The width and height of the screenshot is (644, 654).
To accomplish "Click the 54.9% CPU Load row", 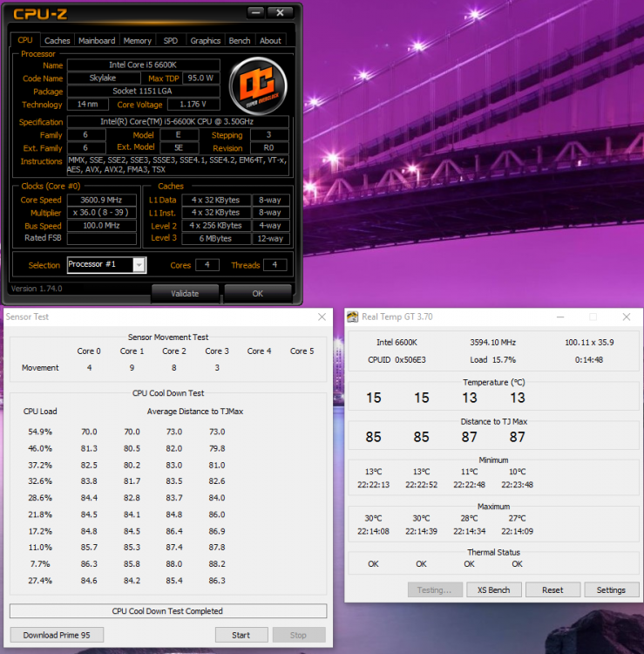I will click(x=126, y=432).
